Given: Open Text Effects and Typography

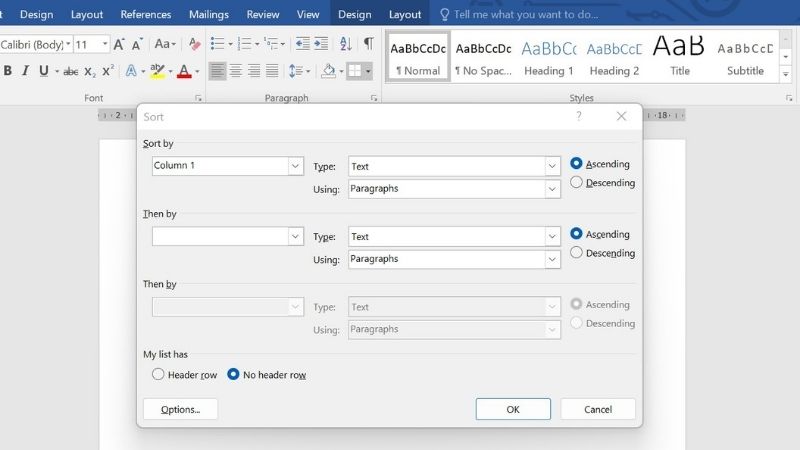Looking at the screenshot, I should [x=131, y=71].
